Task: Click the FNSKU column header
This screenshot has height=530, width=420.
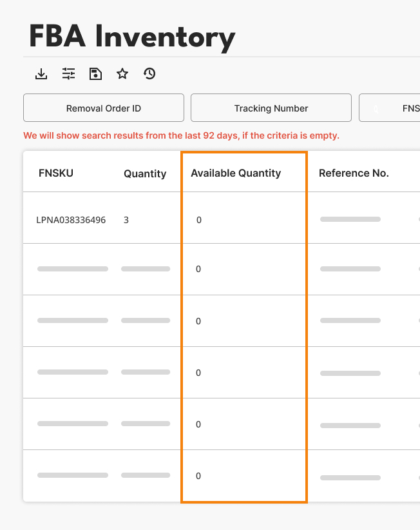Action: (x=56, y=173)
